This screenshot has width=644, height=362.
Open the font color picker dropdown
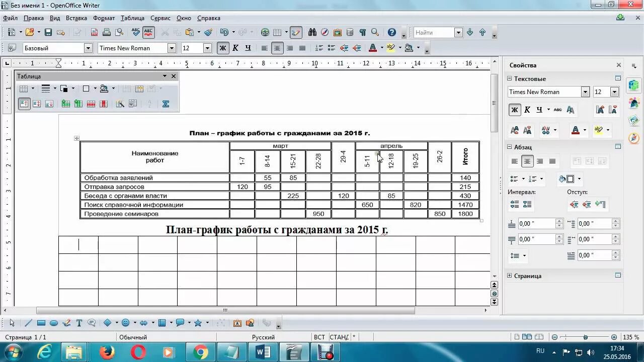pos(381,48)
